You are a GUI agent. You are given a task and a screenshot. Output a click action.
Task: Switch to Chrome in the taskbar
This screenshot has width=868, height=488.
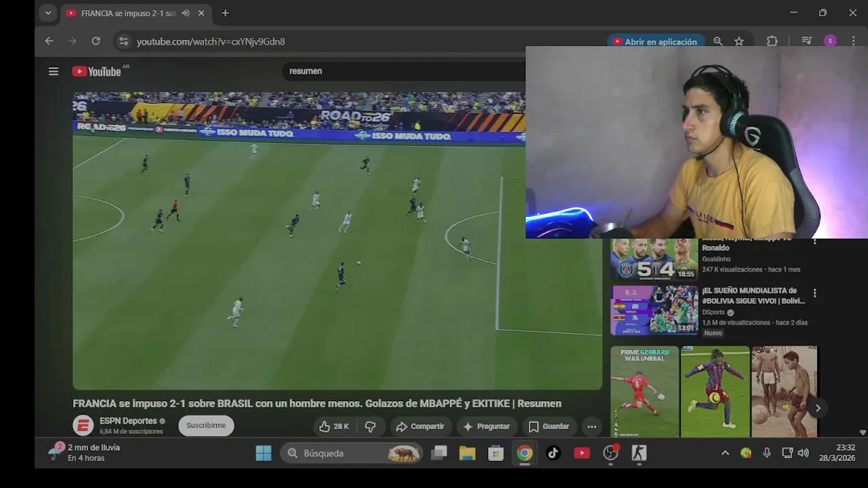pyautogui.click(x=525, y=453)
